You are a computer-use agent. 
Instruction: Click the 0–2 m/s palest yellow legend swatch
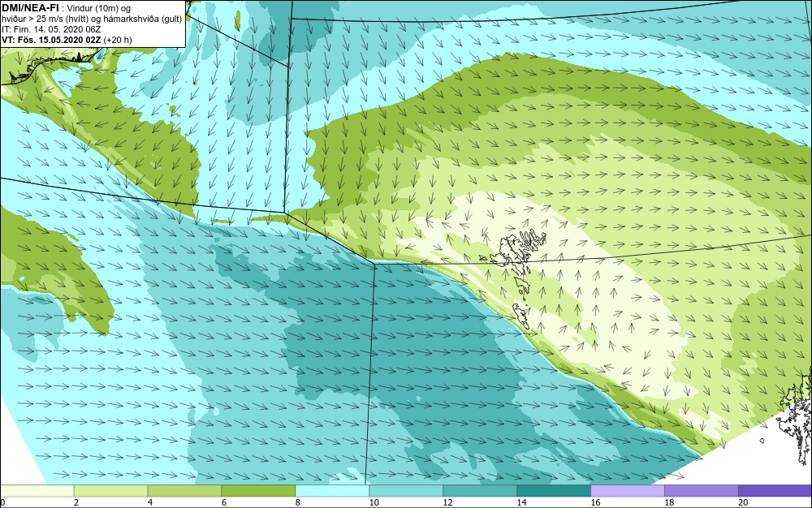pyautogui.click(x=37, y=491)
